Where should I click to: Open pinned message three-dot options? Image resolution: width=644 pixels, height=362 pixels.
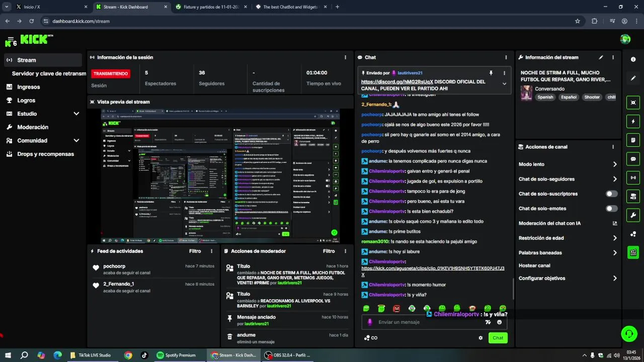504,73
